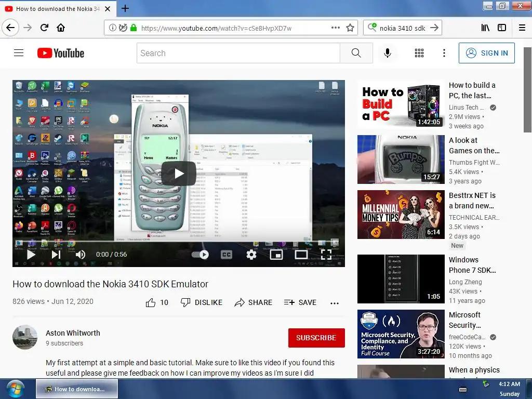Image resolution: width=532 pixels, height=399 pixels.
Task: Open a new browser tab
Action: click(x=125, y=8)
